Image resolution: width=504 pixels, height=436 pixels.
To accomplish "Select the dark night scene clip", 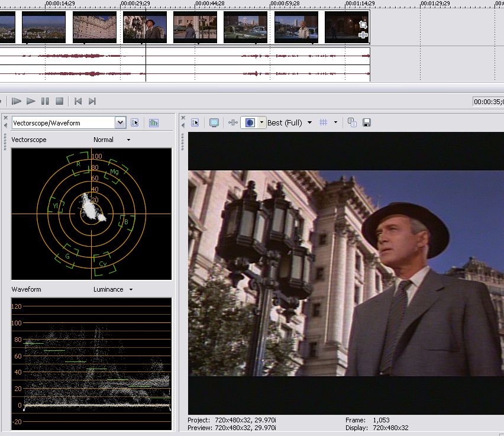I will click(x=347, y=27).
